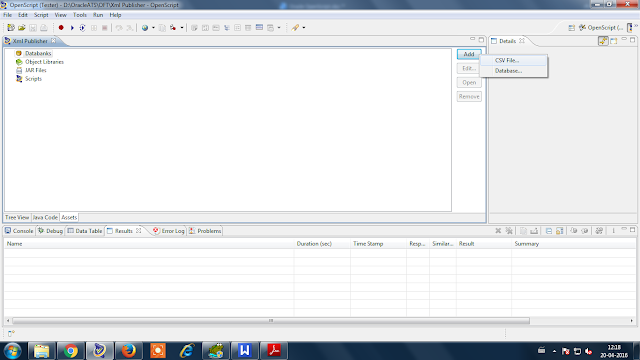Open Internet Explorer from the taskbar
Screen dimensions: 640x360
pos(187,351)
